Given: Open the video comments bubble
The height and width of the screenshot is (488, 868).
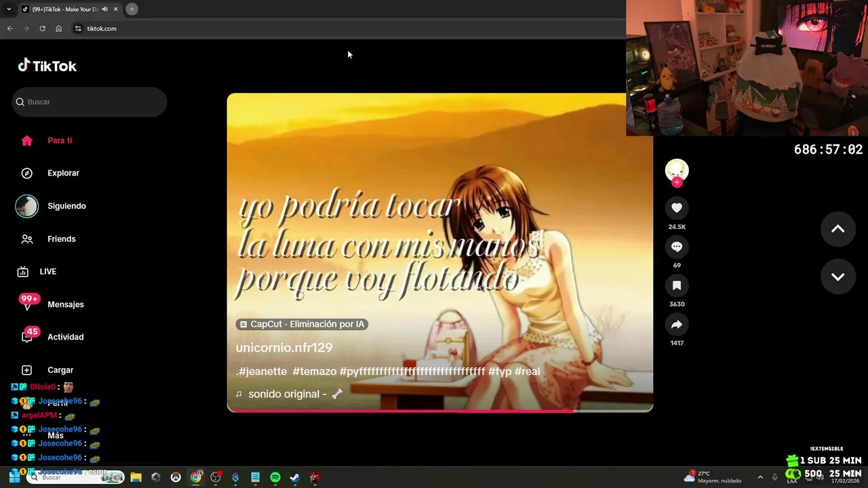Looking at the screenshot, I should click(x=677, y=247).
